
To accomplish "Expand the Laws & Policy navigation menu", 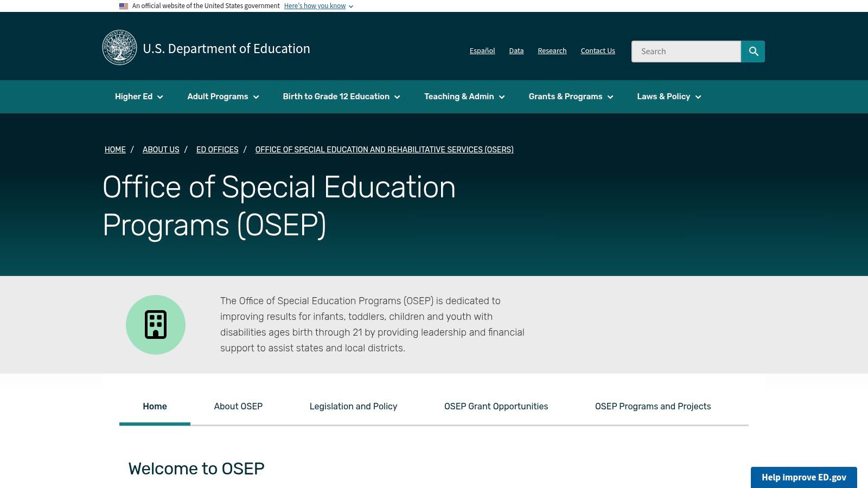I will click(668, 97).
